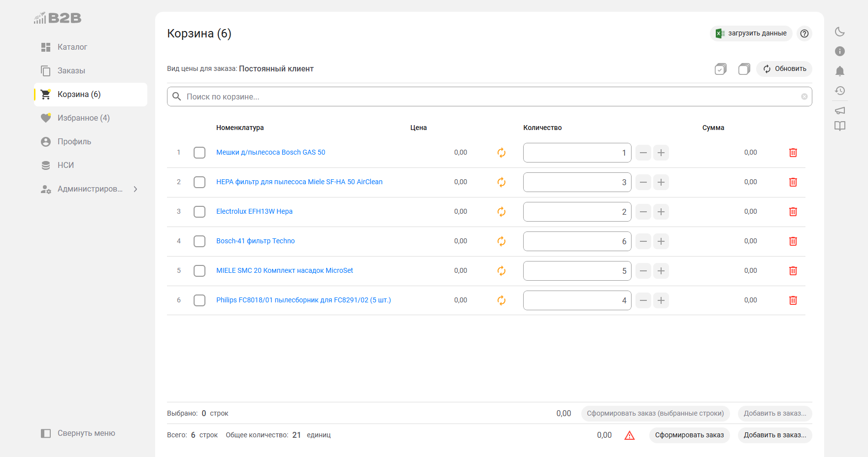Viewport: 868px width, 457px height.
Task: Clear the cart search field
Action: 804,97
